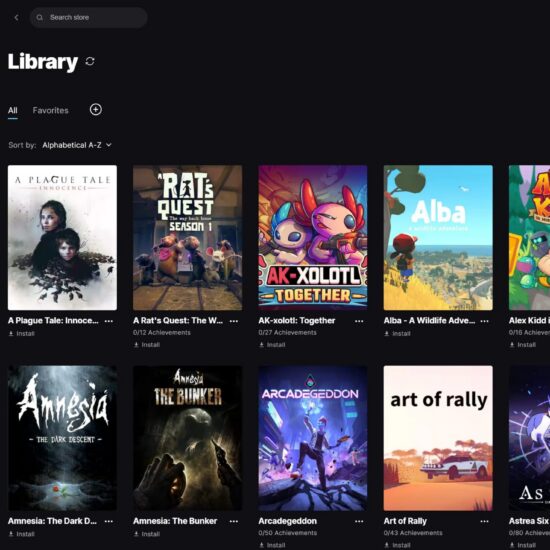The height and width of the screenshot is (550, 550).
Task: Click 0/12 Achievements under A Rat's Quest
Action: [162, 333]
